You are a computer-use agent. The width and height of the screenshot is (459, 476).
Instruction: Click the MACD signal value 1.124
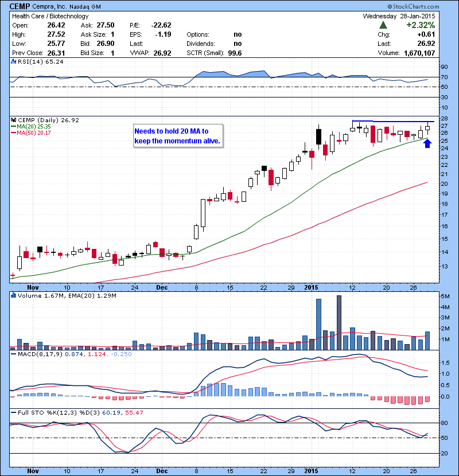pos(96,354)
